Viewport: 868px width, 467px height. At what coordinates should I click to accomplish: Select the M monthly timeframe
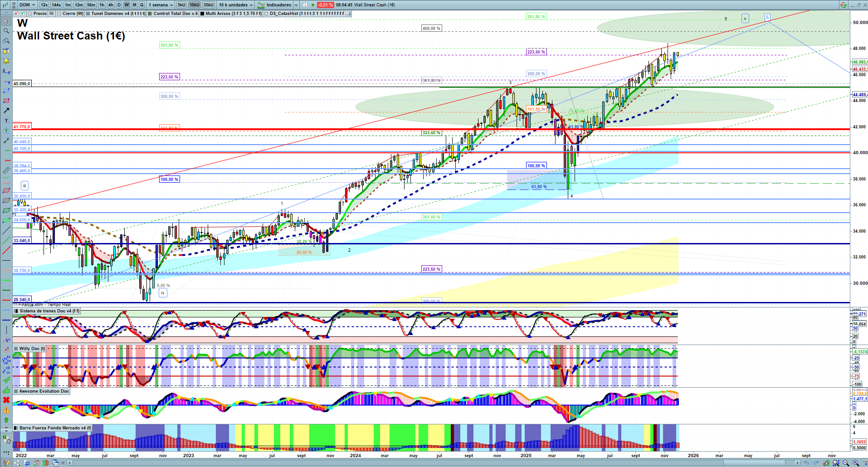point(134,5)
